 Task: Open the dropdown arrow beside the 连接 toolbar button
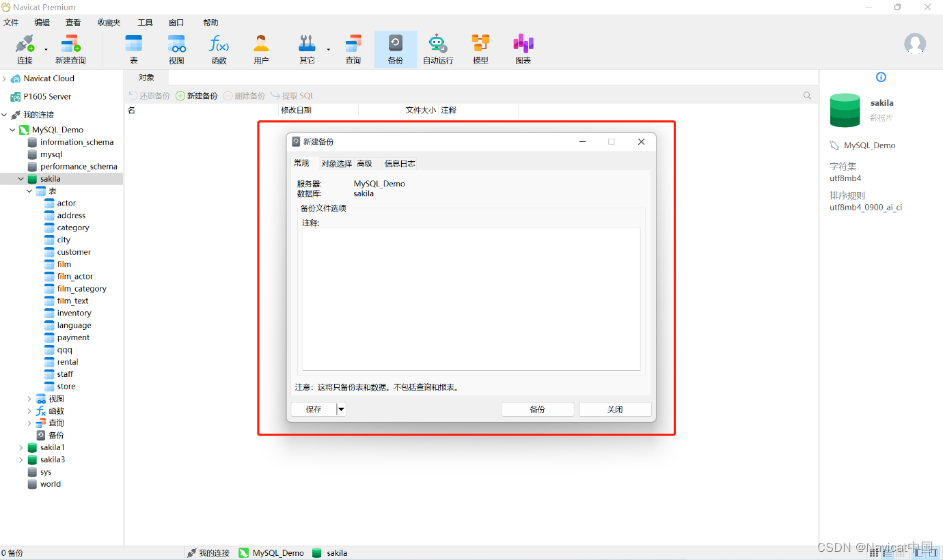46,49
